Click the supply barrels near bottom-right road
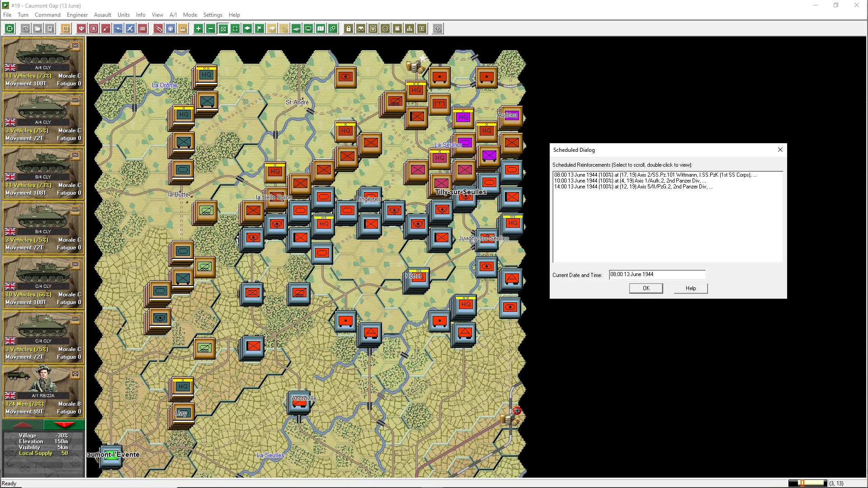The image size is (868, 488). (x=509, y=419)
